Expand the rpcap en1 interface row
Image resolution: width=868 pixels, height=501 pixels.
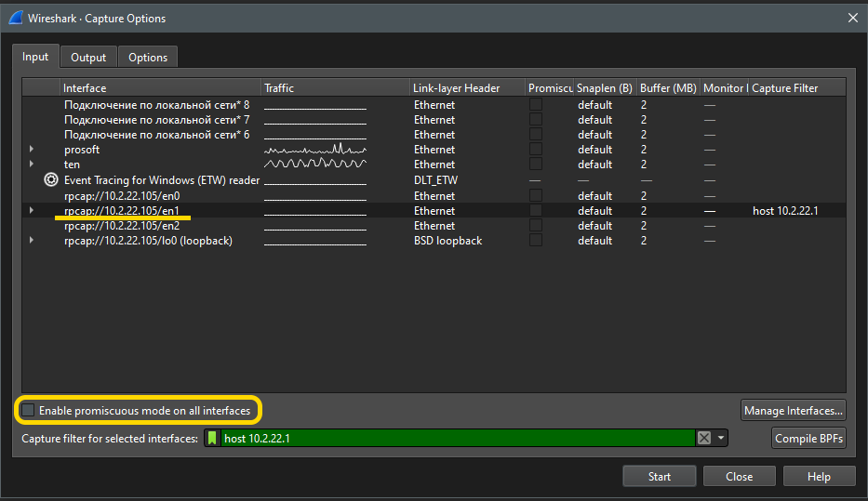(x=32, y=211)
